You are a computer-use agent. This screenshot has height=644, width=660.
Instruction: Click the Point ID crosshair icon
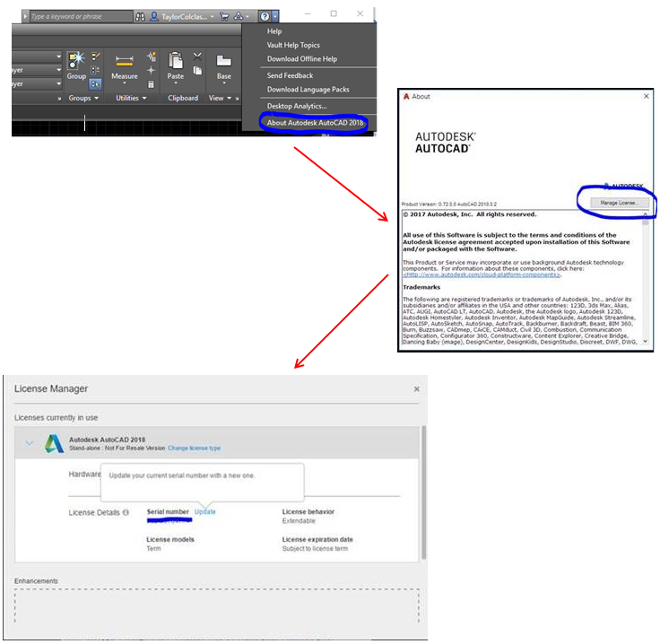click(152, 70)
